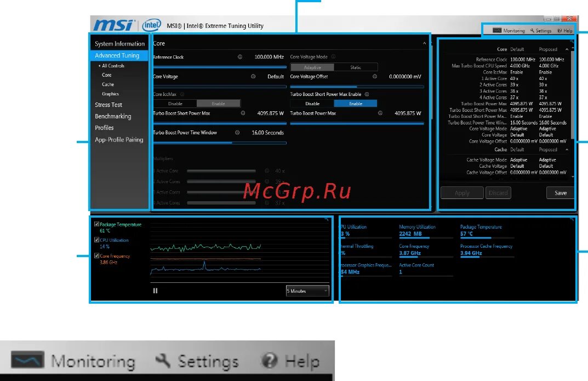The height and width of the screenshot is (381, 588).
Task: Uncheck the Package Temperature checkbox
Action: click(x=97, y=224)
